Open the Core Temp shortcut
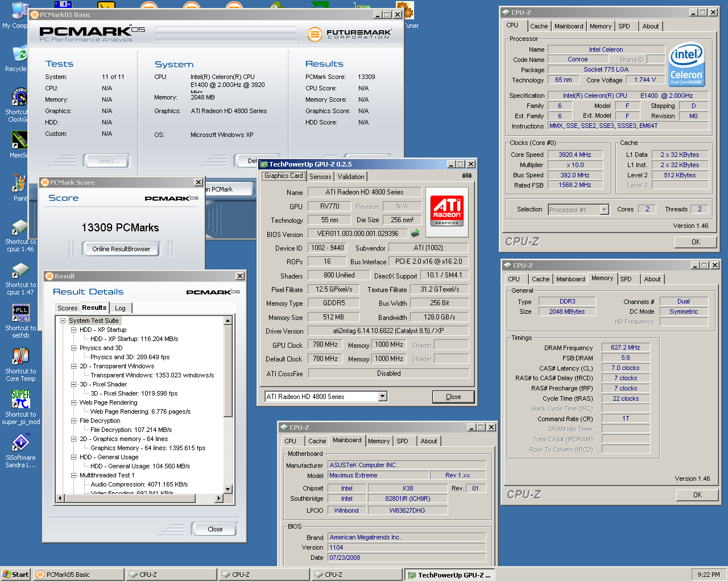 [x=20, y=356]
